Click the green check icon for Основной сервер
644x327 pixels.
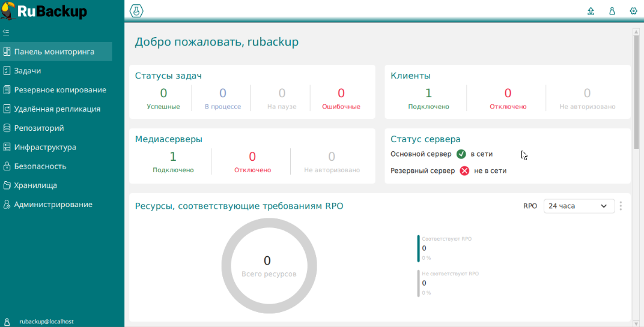tap(461, 154)
